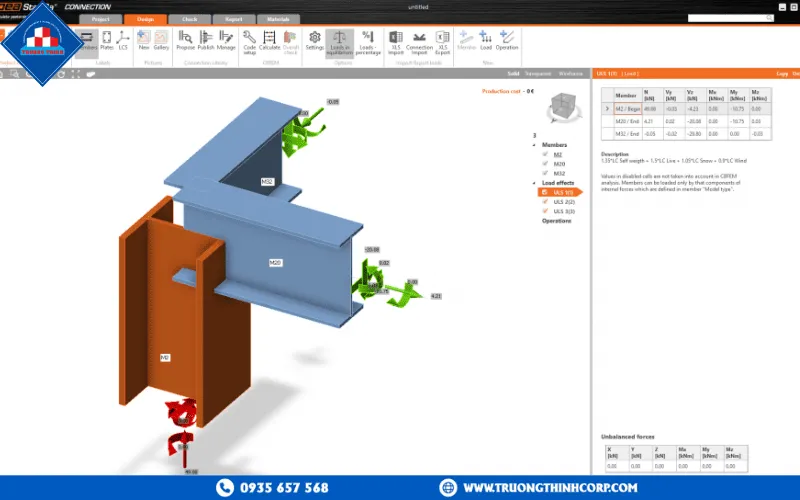Screen dimensions: 800x500
Task: Add a new Operation icon
Action: [x=507, y=40]
